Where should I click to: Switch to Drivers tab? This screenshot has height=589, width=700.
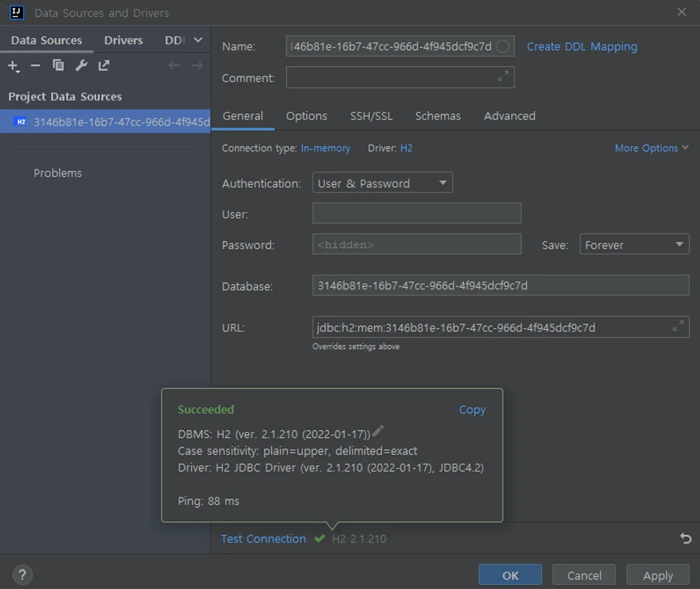click(123, 40)
